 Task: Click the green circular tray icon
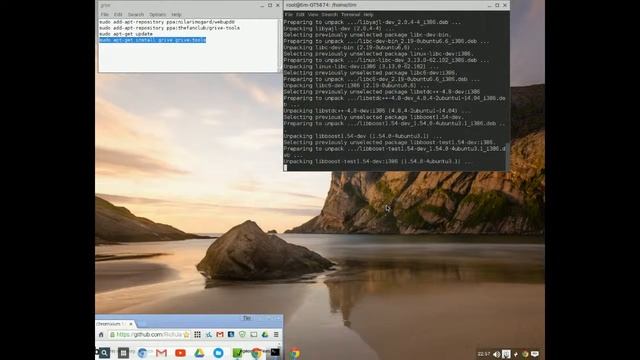pyautogui.click(x=525, y=354)
